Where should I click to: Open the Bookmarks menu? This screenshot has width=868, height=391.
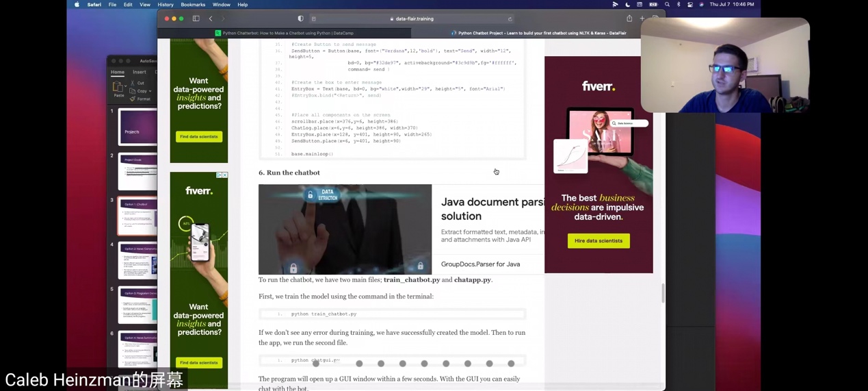[193, 5]
